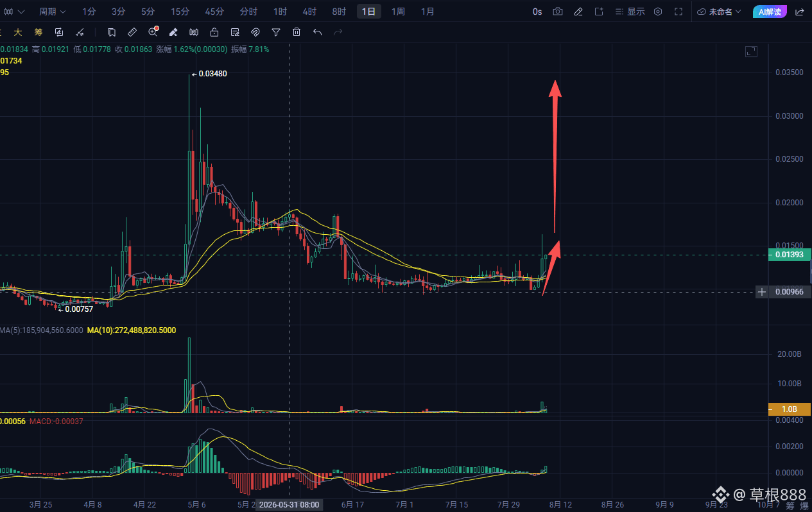
Task: Open the drawing templates bookmark icon
Action: click(112, 32)
